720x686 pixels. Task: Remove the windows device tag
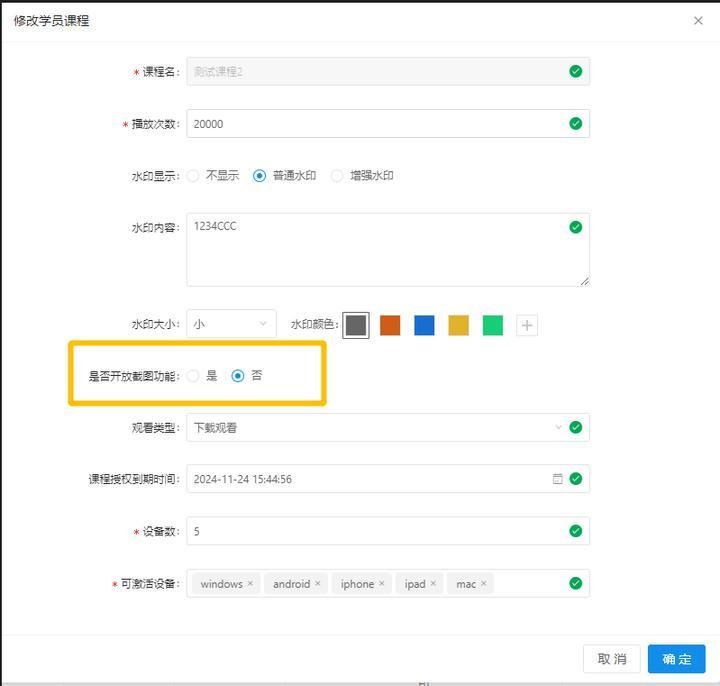tap(250, 584)
